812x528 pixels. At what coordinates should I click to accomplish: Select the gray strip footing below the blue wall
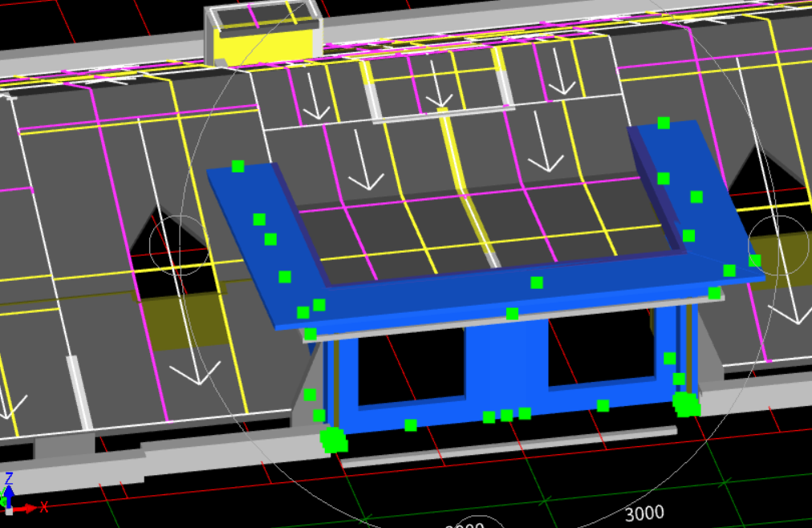tap(509, 446)
